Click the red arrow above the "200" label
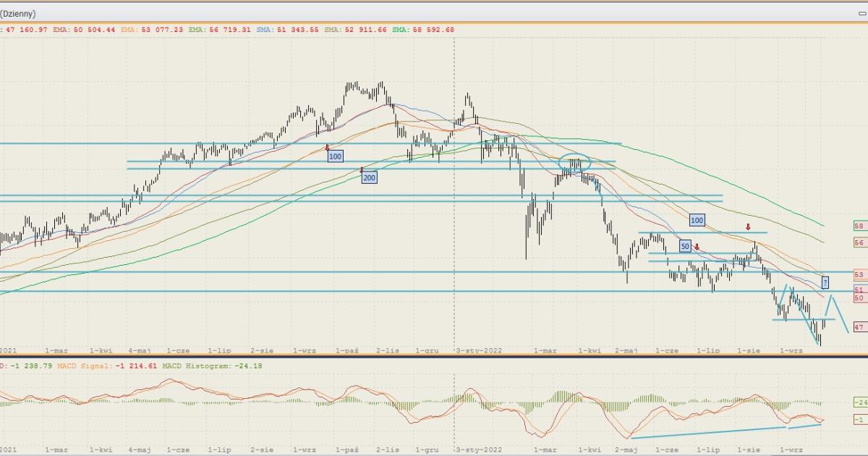 (362, 169)
